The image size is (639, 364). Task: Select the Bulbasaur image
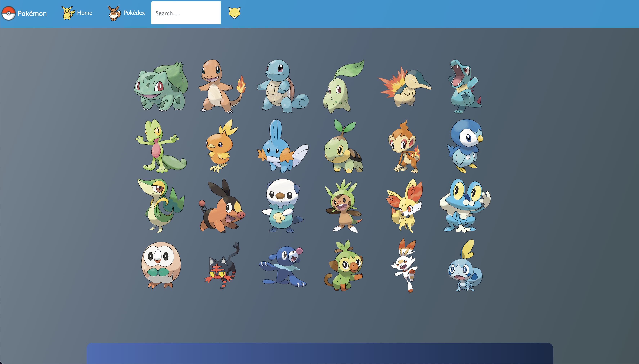click(161, 86)
